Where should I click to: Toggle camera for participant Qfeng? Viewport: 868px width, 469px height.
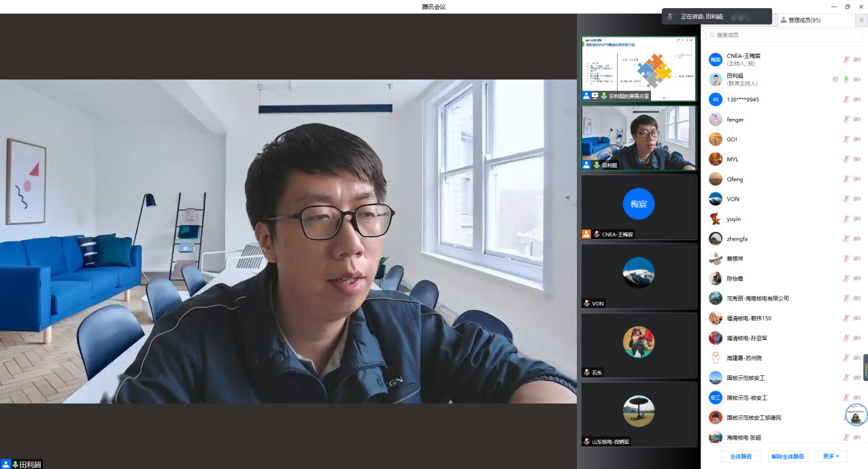857,179
